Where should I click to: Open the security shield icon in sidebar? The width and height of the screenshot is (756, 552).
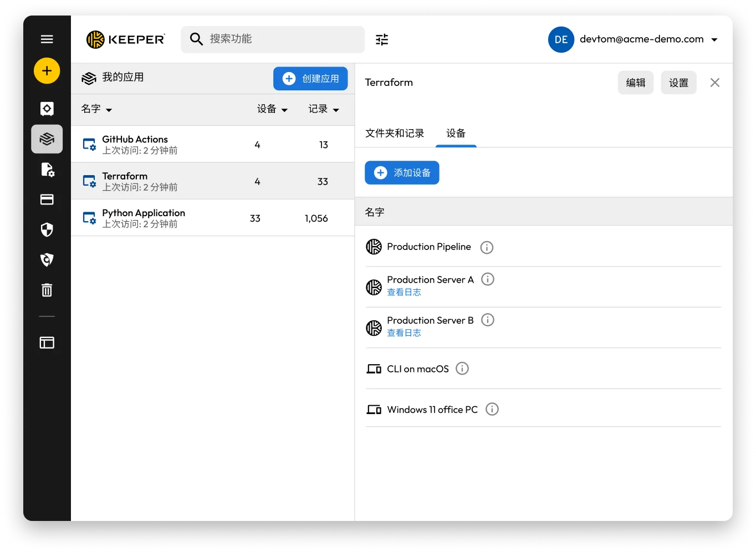coord(47,229)
